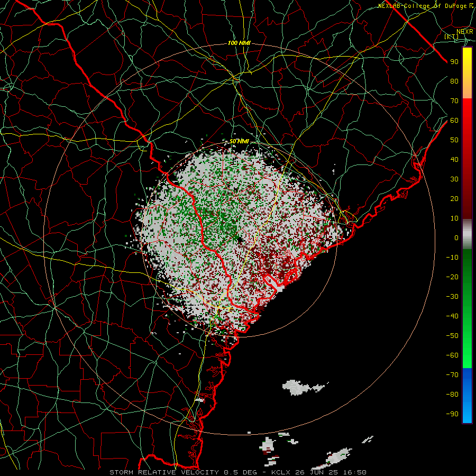Click the 100 NMI range ring label
476x476 pixels.
239,43
